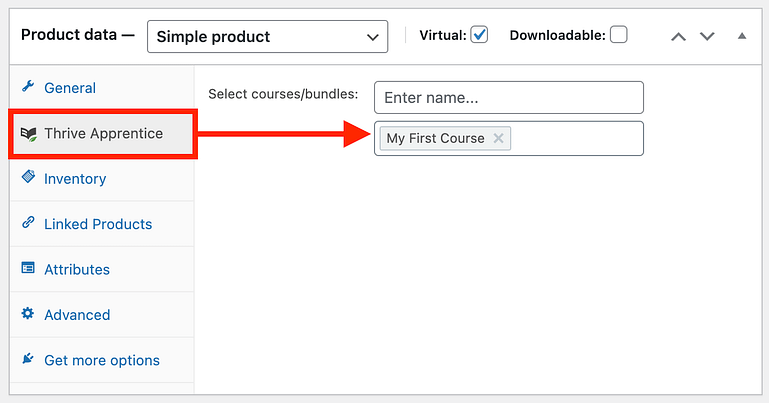This screenshot has width=769, height=403.
Task: Move Product data panel down
Action: pyautogui.click(x=707, y=36)
